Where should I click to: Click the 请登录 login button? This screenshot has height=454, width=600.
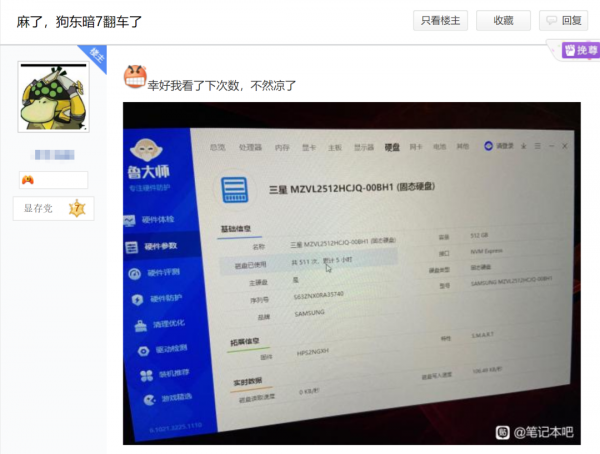505,146
